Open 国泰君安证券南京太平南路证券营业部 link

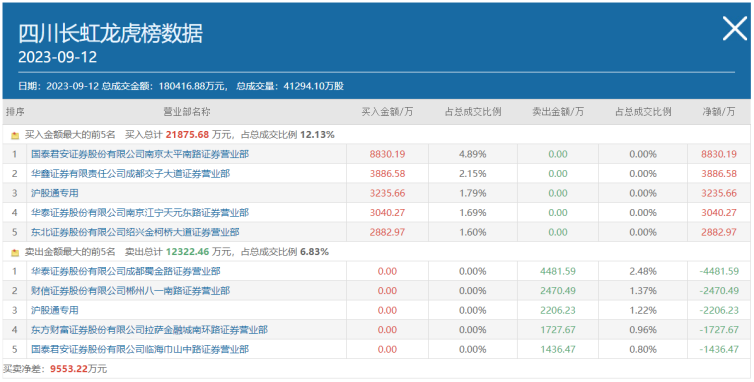point(140,154)
